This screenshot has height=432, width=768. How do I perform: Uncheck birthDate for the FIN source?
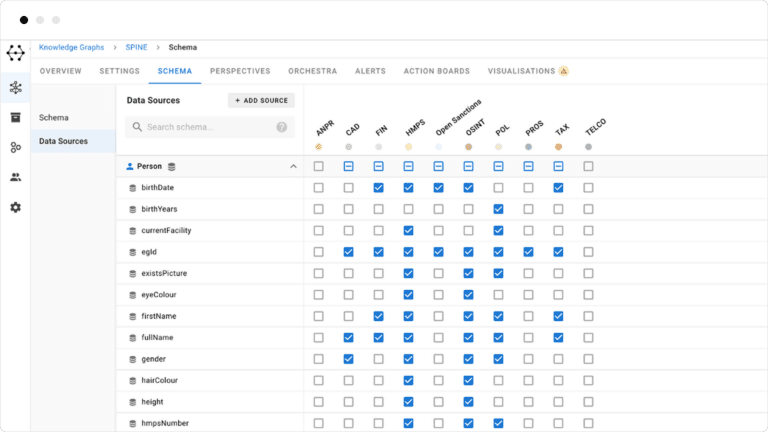[379, 188]
